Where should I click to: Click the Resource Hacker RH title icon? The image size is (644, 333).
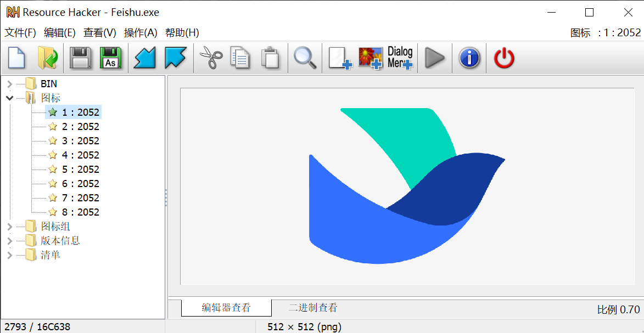[x=13, y=12]
